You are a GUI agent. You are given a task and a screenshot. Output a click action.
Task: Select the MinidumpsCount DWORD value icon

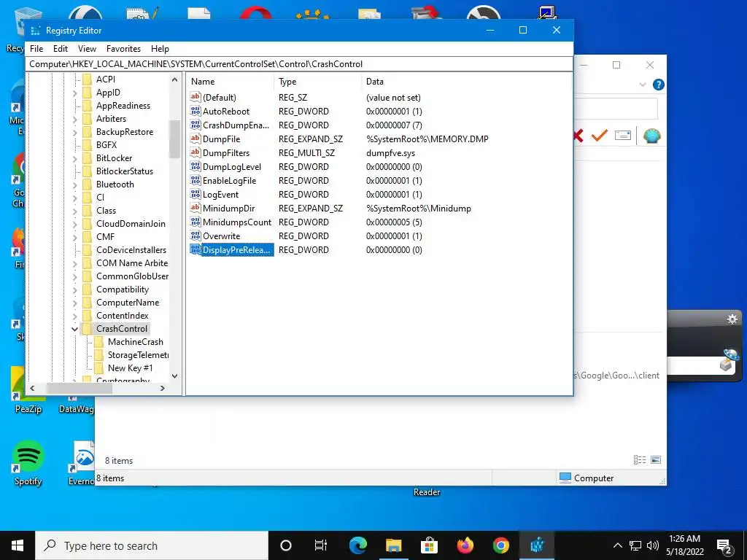(196, 222)
